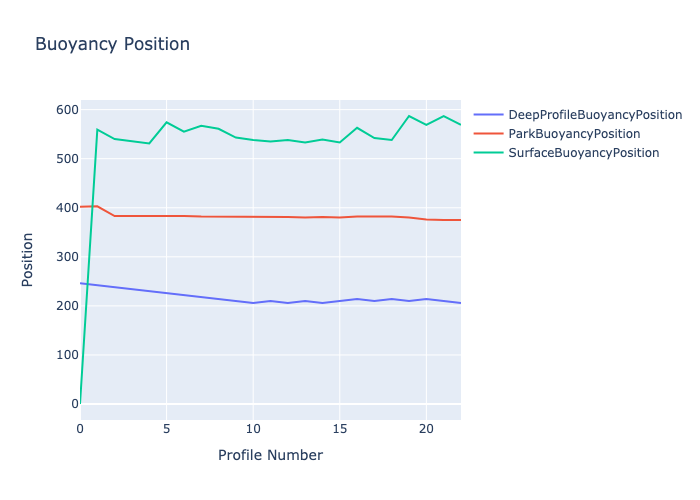Click the red legend line swatch
The image size is (700, 500).
pos(488,134)
